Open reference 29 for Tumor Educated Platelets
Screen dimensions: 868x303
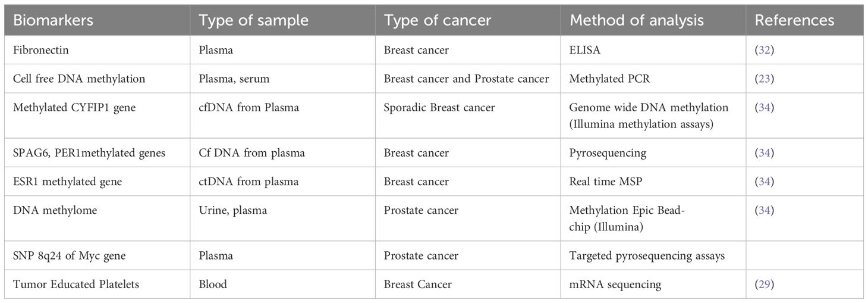pyautogui.click(x=765, y=285)
